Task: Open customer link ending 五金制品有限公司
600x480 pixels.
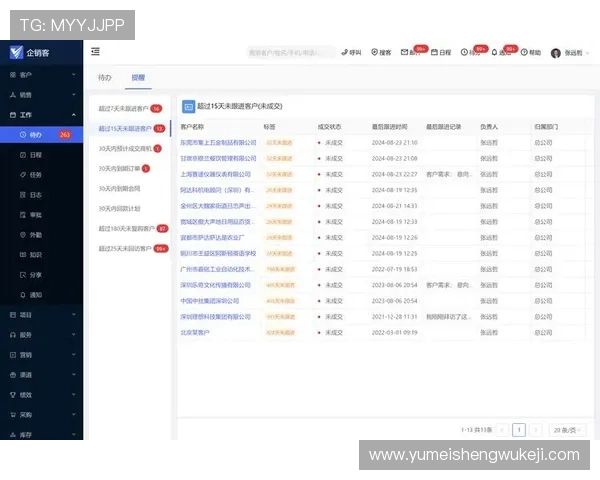Action: [x=218, y=142]
